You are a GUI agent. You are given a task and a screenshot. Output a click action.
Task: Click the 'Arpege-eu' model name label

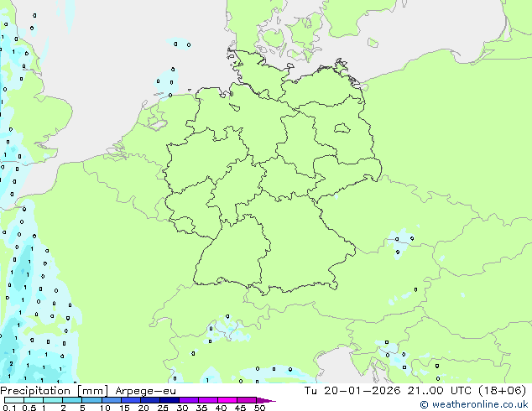[x=145, y=391]
